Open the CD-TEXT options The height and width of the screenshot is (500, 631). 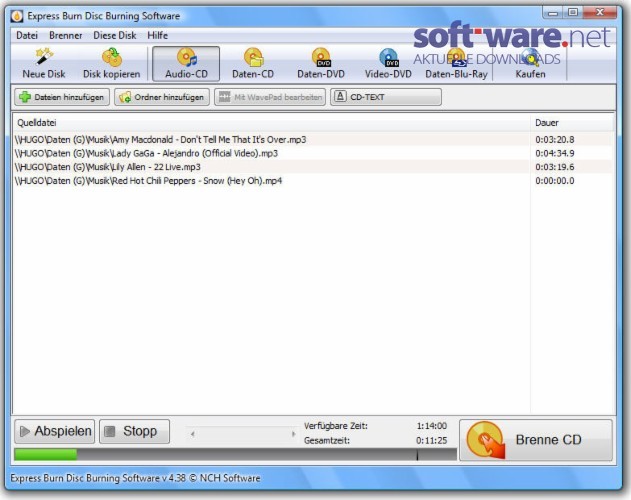386,97
